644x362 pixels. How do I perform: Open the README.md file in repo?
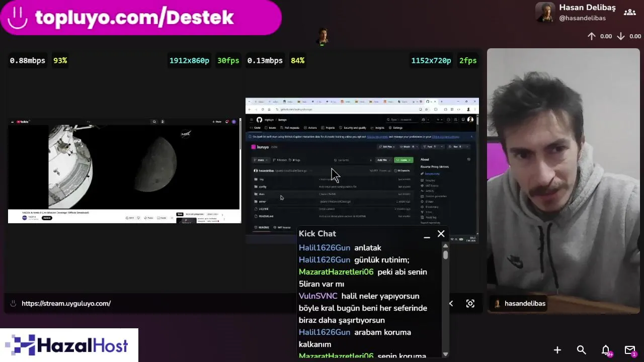[266, 216]
